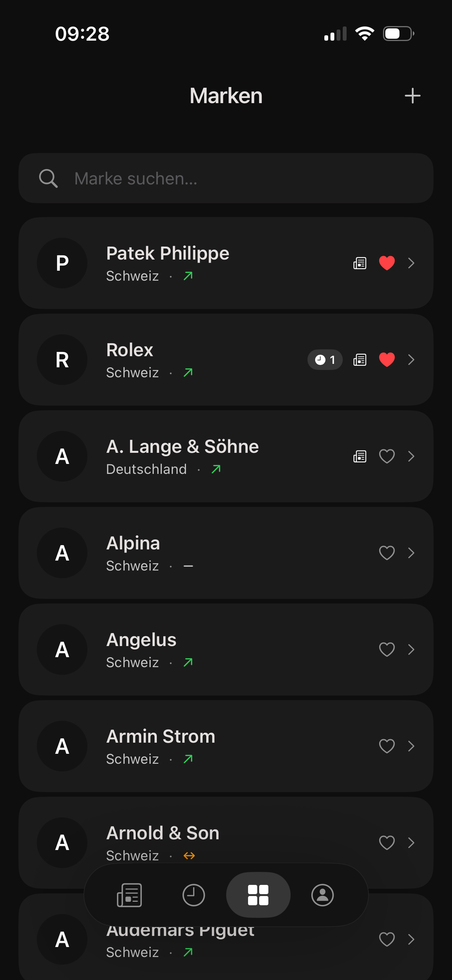Screen dimensions: 452x980
Task: Tap the P avatar circle for Patek Philippe
Action: (62, 263)
